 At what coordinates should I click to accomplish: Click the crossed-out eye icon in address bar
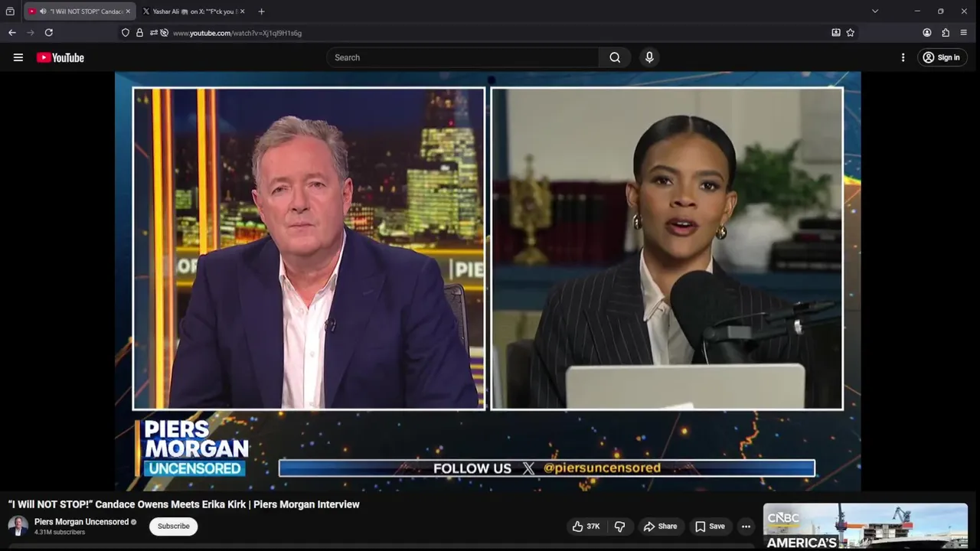pyautogui.click(x=164, y=33)
